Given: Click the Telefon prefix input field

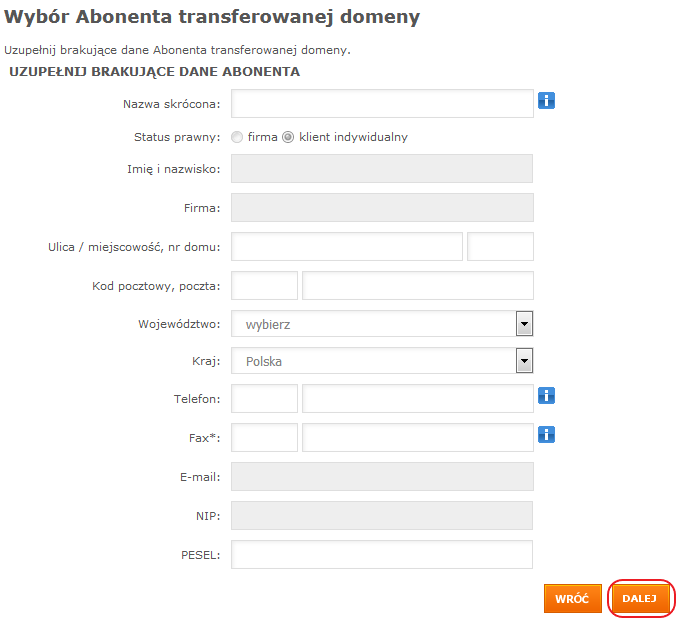Looking at the screenshot, I should (x=264, y=399).
